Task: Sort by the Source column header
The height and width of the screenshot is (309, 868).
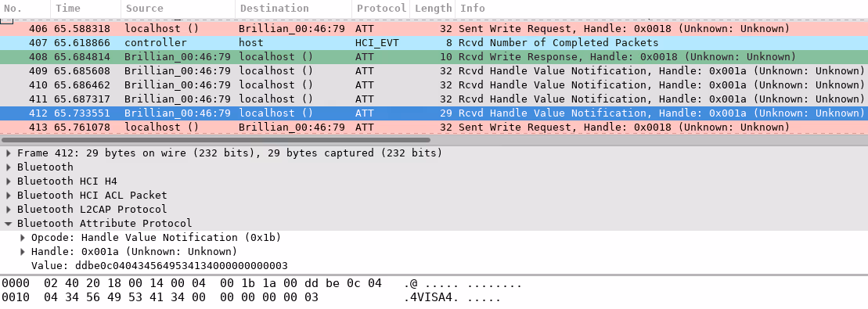Action: tap(178, 9)
